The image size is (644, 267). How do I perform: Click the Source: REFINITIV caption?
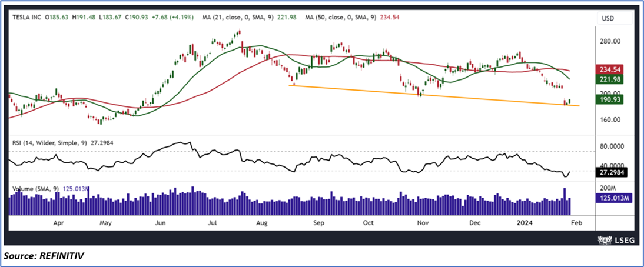click(44, 256)
